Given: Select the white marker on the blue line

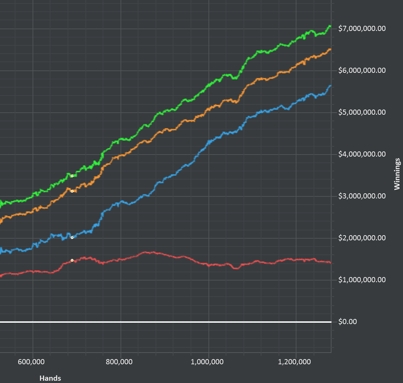Looking at the screenshot, I should (72, 237).
